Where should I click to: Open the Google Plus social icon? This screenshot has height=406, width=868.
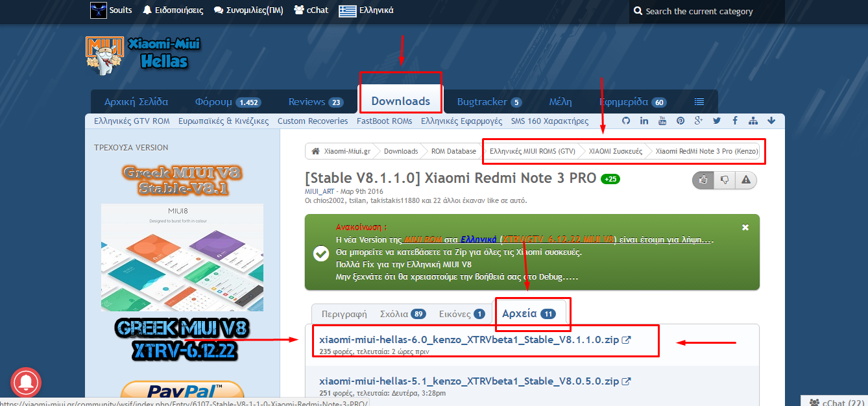point(699,121)
